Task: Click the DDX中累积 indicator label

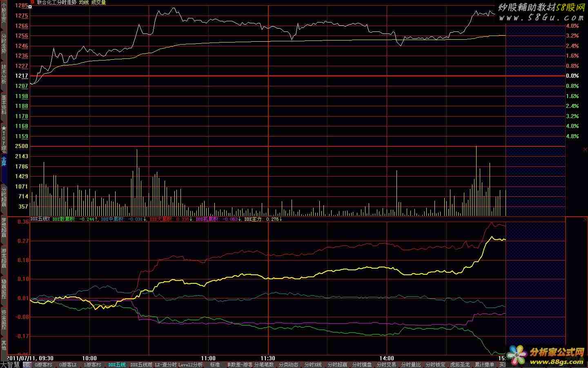Action: click(x=112, y=219)
